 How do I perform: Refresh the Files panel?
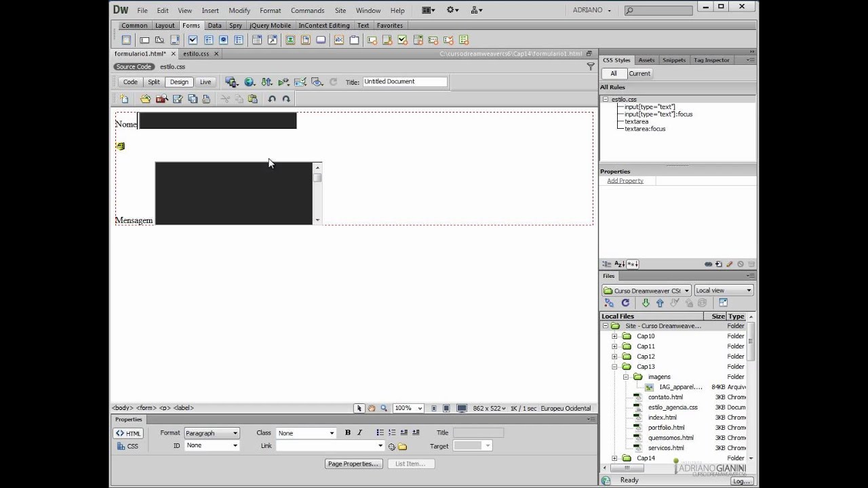(x=625, y=303)
